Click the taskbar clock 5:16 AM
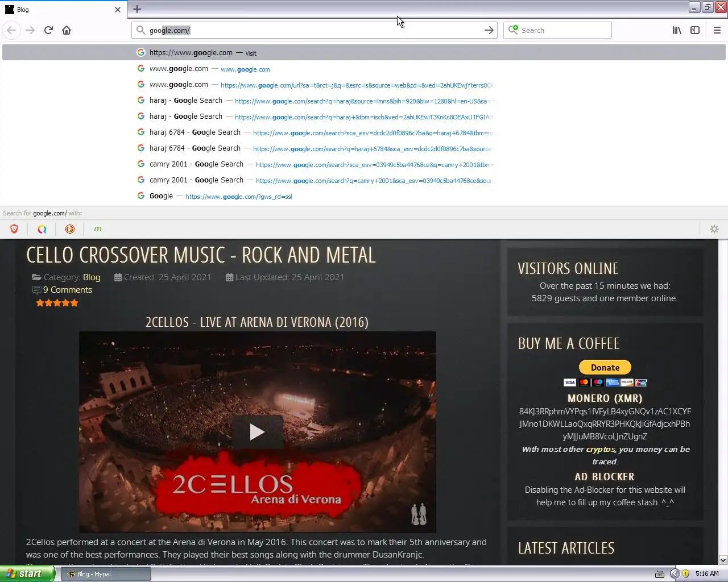This screenshot has width=728, height=582. click(x=707, y=574)
